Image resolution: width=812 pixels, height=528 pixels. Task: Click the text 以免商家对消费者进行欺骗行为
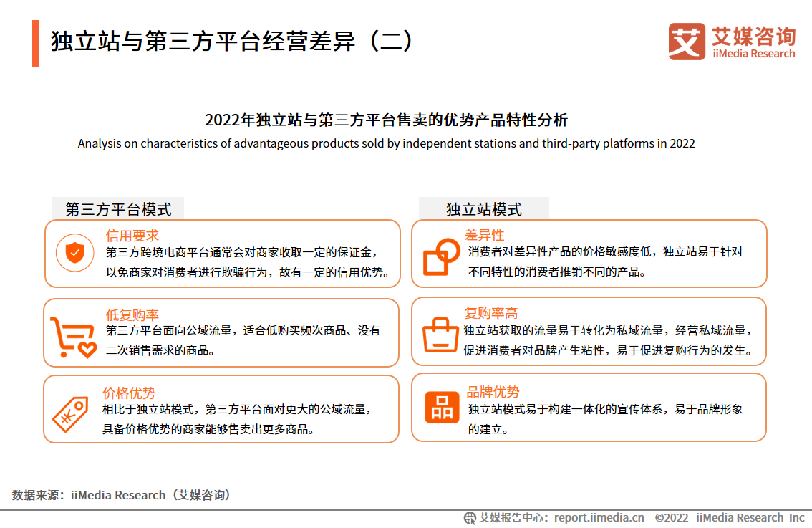coord(187,272)
